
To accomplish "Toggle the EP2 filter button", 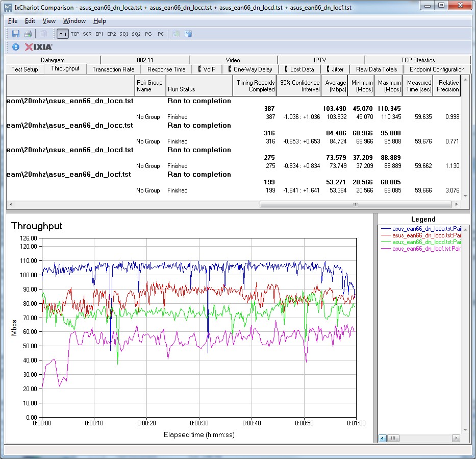I will tap(111, 34).
